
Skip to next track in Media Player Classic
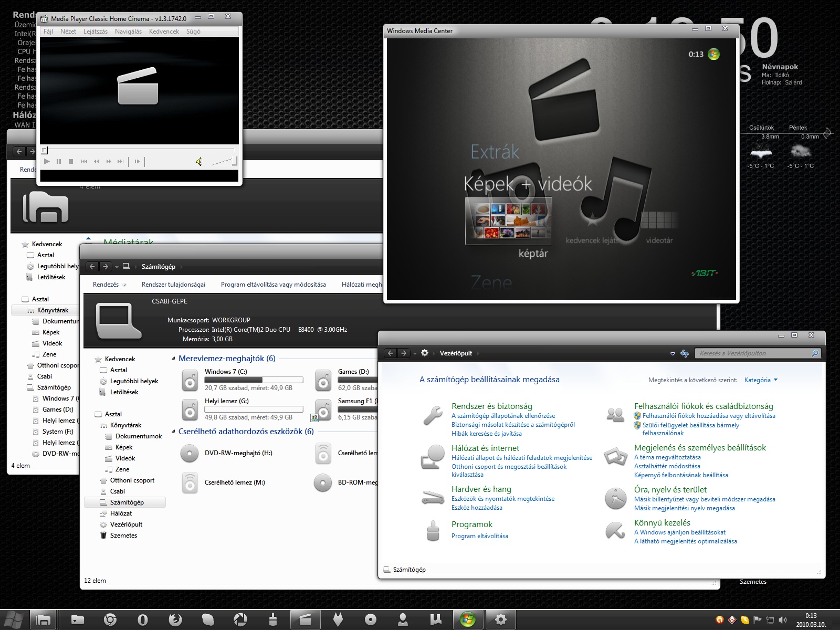(x=121, y=161)
